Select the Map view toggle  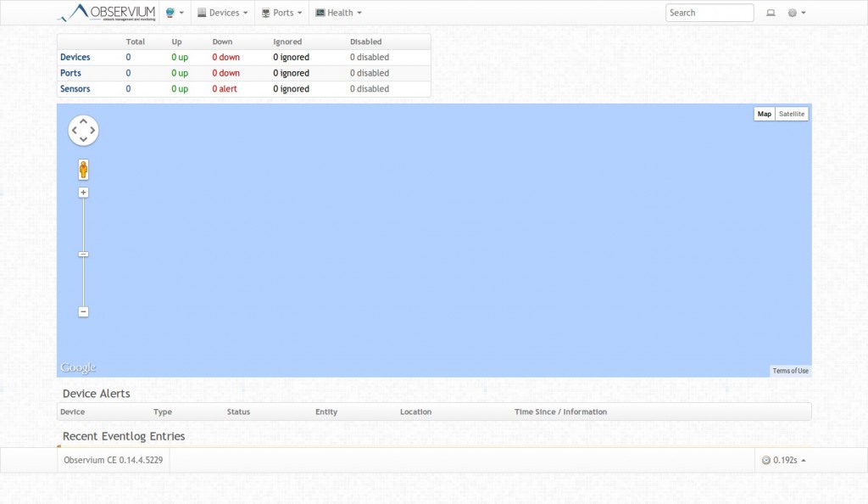point(765,113)
